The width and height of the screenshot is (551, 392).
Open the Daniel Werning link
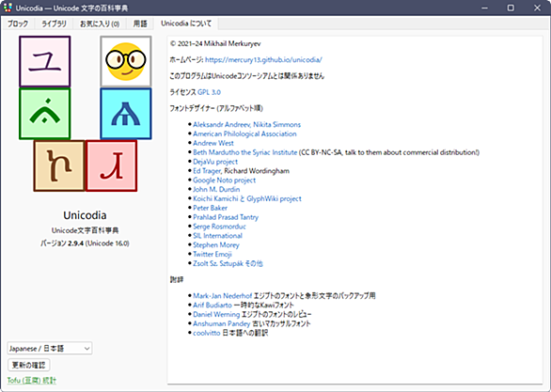click(216, 314)
